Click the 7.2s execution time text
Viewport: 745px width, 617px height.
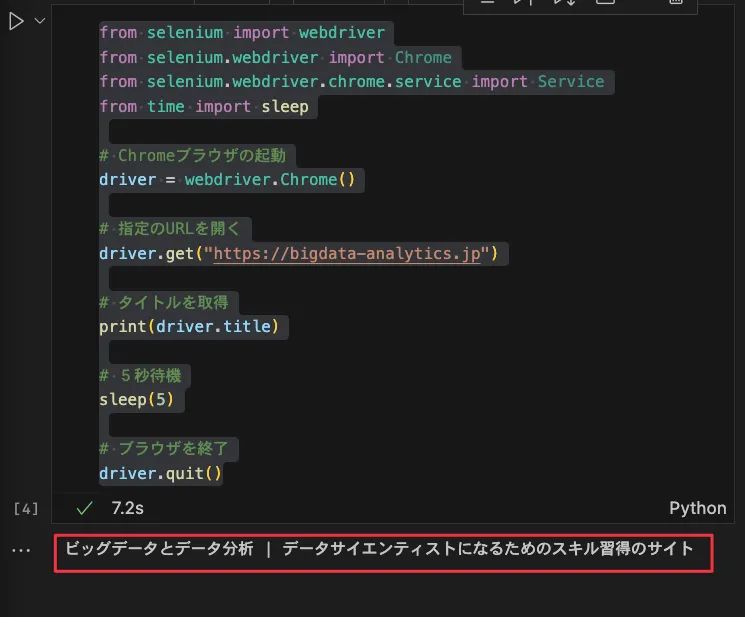(127, 508)
